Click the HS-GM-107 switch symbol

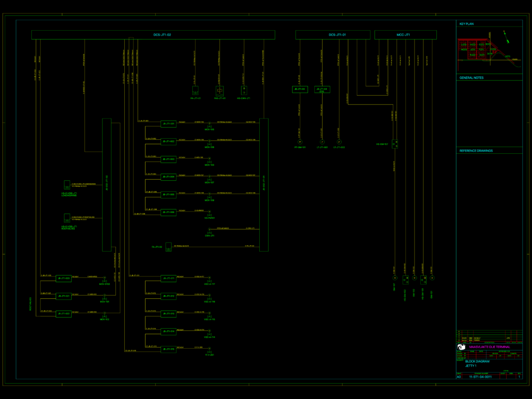[395, 144]
